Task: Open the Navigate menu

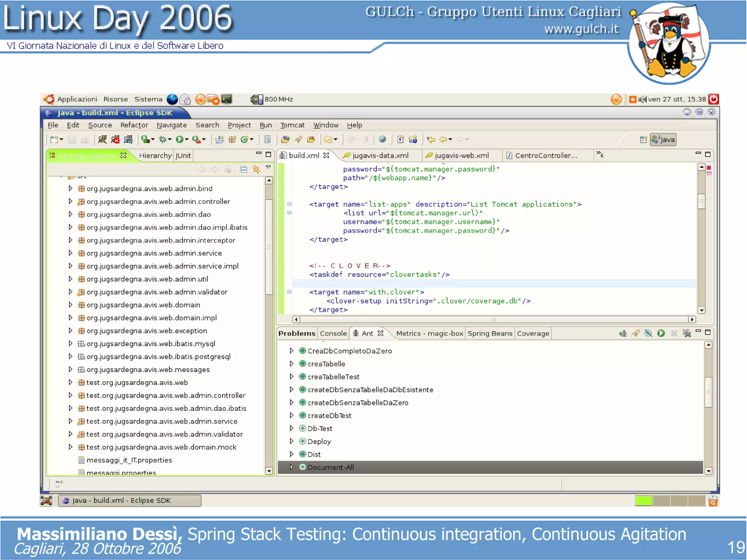Action: 172,125
